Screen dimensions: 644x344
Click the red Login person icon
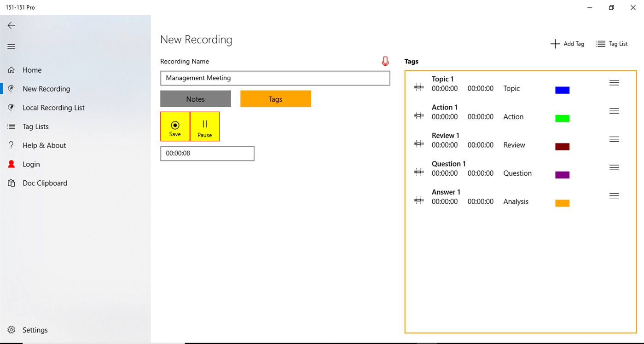pos(11,164)
